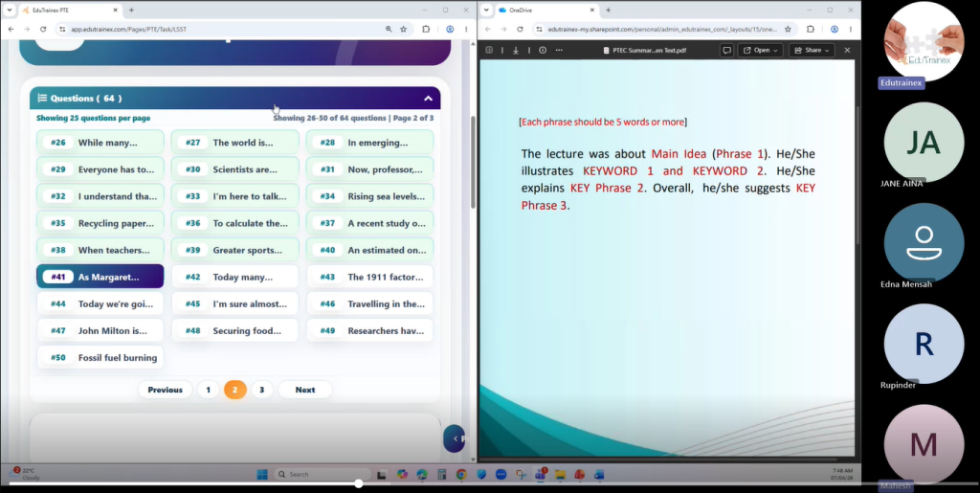Close the PDF preview with the X icon
Image resolution: width=980 pixels, height=493 pixels.
[x=848, y=50]
